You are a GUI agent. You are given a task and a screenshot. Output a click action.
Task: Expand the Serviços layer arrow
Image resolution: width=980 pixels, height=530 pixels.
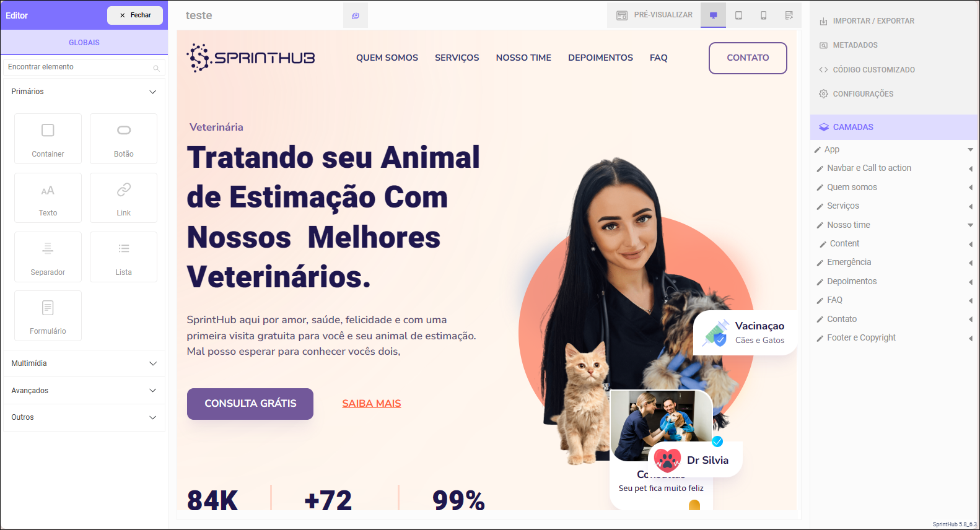pyautogui.click(x=970, y=206)
